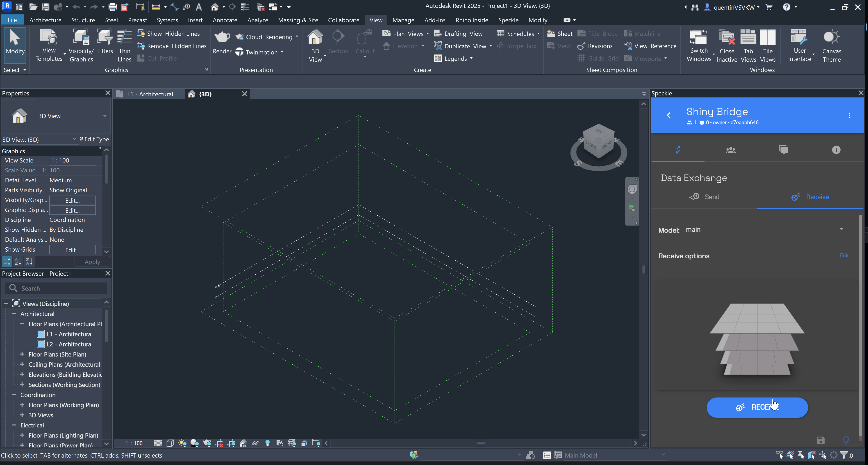Open the Rhino.Inside ribbon tab
The height and width of the screenshot is (465, 868).
[x=472, y=20]
